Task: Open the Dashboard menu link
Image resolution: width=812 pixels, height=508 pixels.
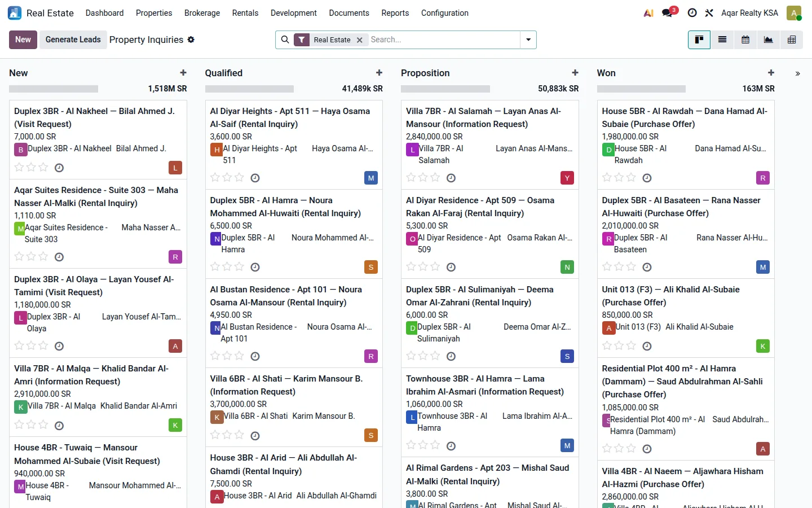Action: 105,13
